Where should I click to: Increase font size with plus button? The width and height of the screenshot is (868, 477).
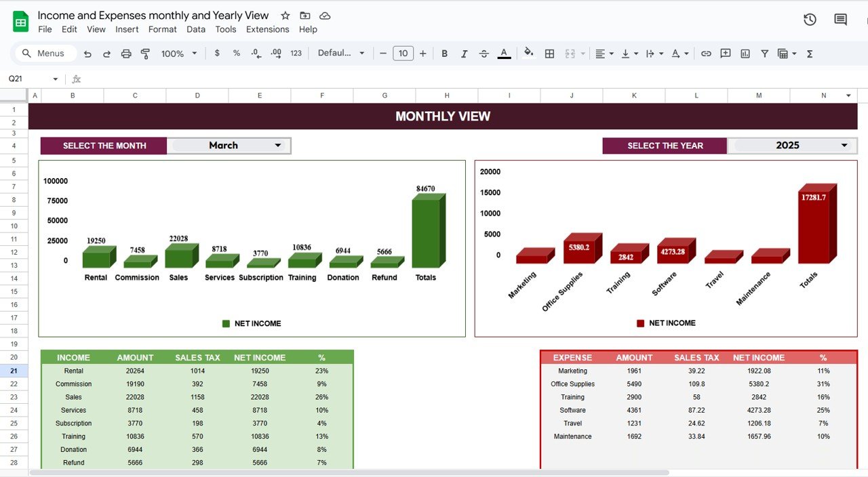pyautogui.click(x=423, y=54)
